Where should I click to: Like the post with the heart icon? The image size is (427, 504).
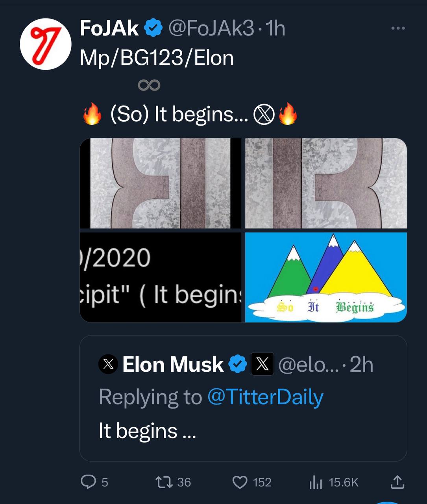pos(240,482)
